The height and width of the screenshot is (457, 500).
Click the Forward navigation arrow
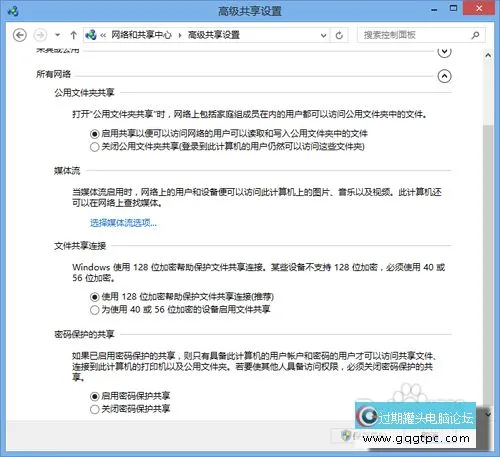point(40,35)
